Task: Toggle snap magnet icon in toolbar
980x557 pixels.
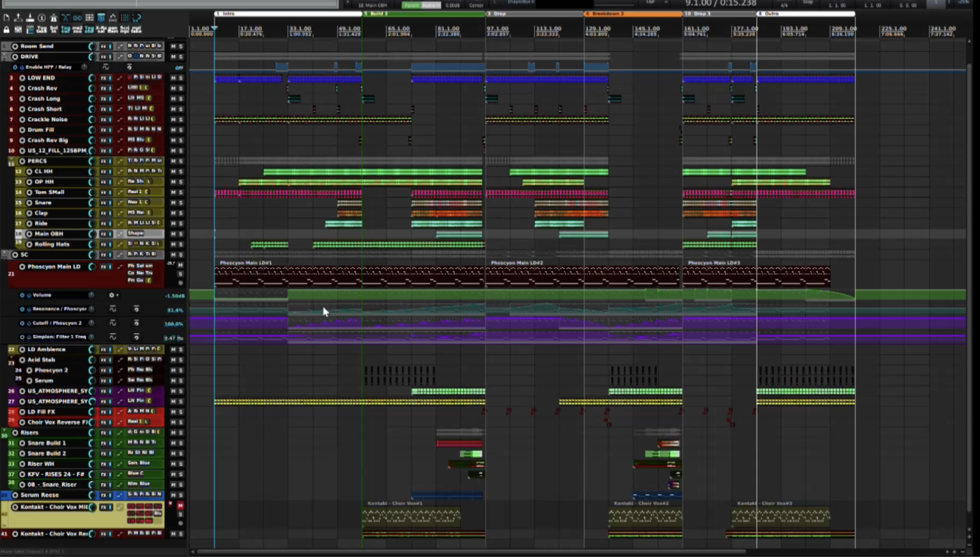Action: [137, 17]
